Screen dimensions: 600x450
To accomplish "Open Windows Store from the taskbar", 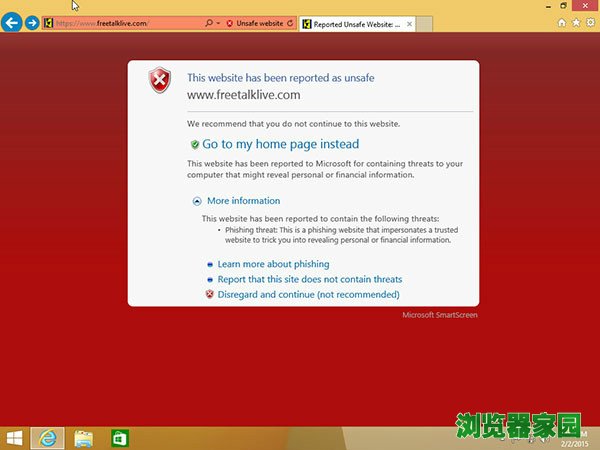I will (x=119, y=438).
